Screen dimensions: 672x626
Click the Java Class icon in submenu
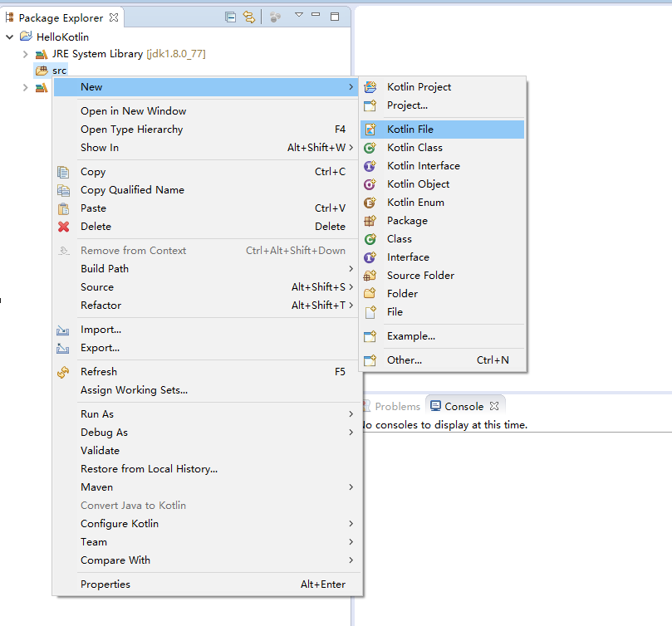370,239
